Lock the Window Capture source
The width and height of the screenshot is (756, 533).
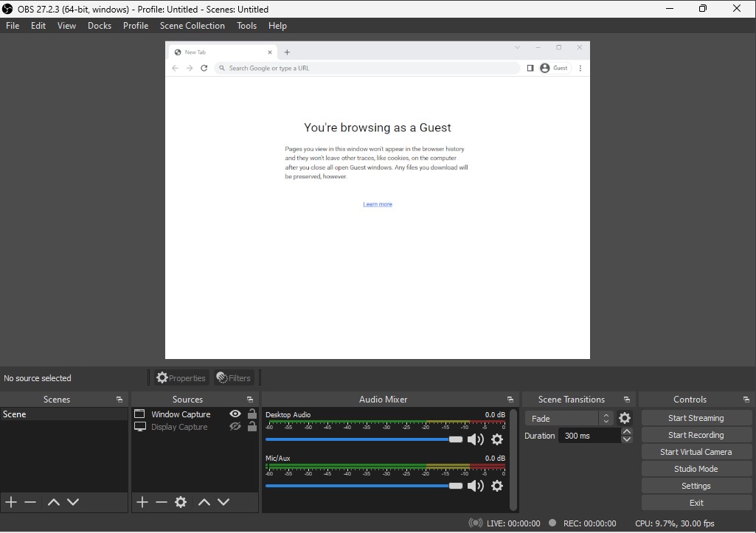tap(252, 414)
